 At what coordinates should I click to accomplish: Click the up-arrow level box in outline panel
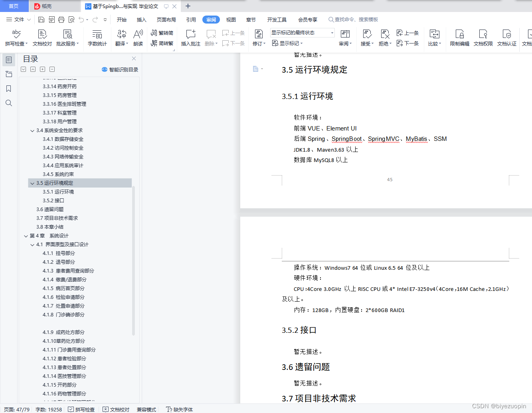33,69
